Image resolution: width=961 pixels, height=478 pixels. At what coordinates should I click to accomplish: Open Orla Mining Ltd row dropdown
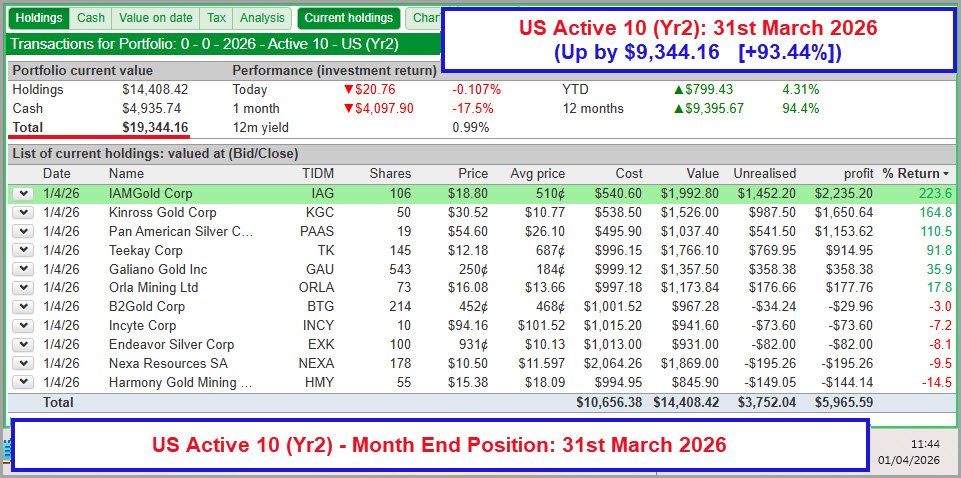click(x=23, y=288)
